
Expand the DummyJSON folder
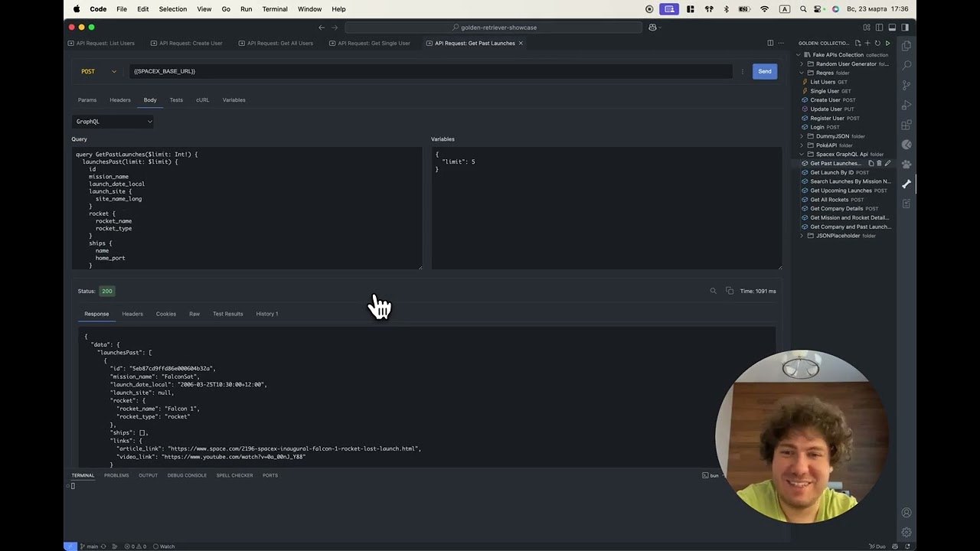tap(832, 136)
